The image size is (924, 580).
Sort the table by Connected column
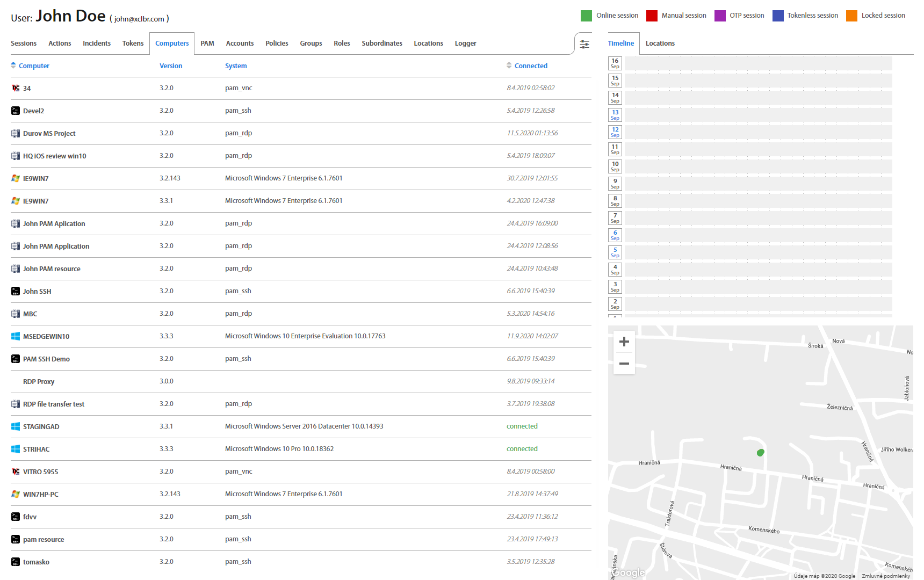pyautogui.click(x=531, y=66)
